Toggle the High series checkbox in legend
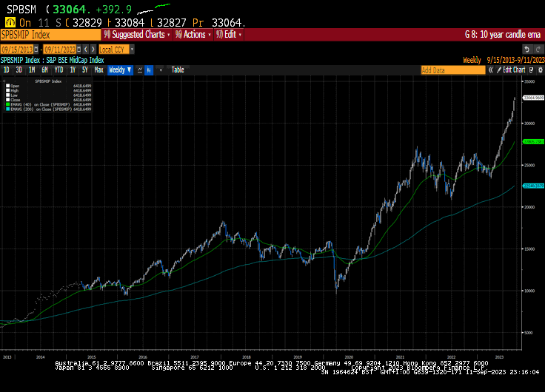Image resolution: width=545 pixels, height=392 pixels. 7,90
